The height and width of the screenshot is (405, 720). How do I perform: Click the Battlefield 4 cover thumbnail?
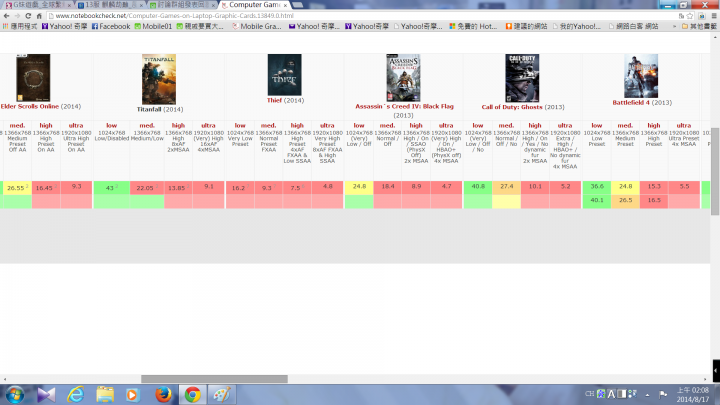point(641,76)
